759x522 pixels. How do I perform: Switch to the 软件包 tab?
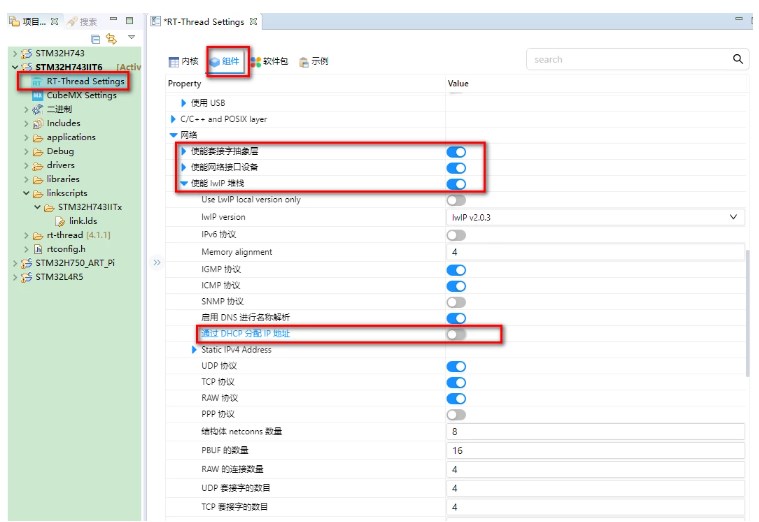point(270,61)
